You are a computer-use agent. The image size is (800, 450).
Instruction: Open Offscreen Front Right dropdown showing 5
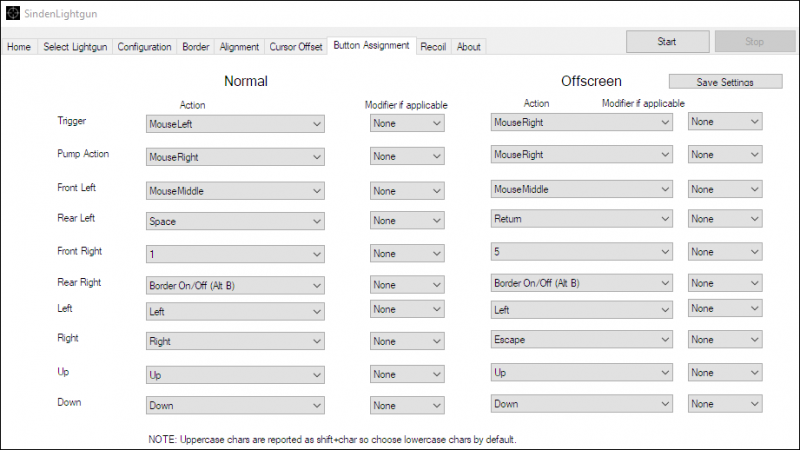(x=582, y=252)
